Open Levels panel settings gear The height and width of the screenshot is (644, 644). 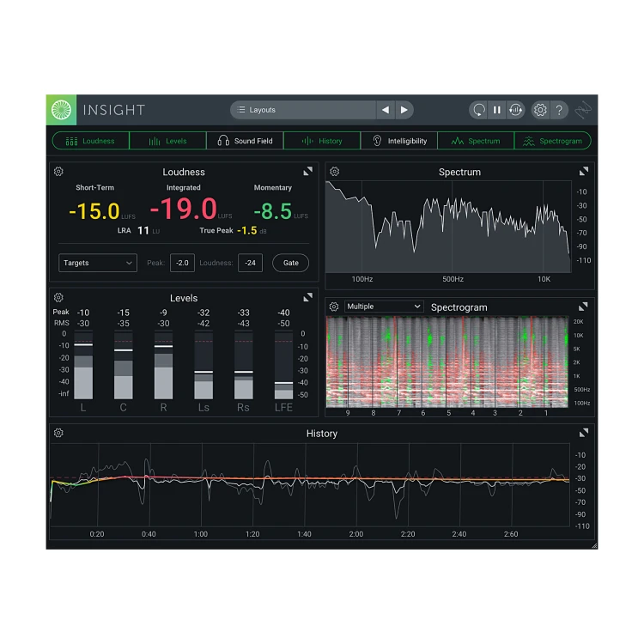58,297
